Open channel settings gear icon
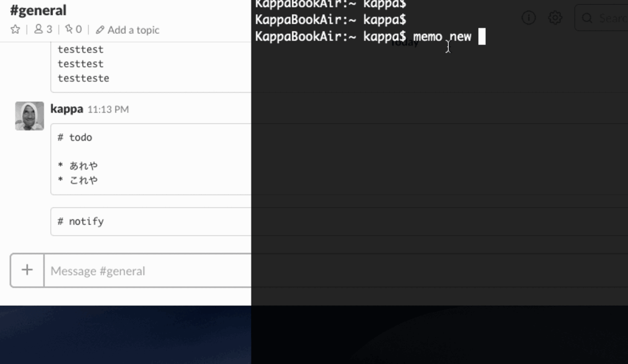 point(555,18)
